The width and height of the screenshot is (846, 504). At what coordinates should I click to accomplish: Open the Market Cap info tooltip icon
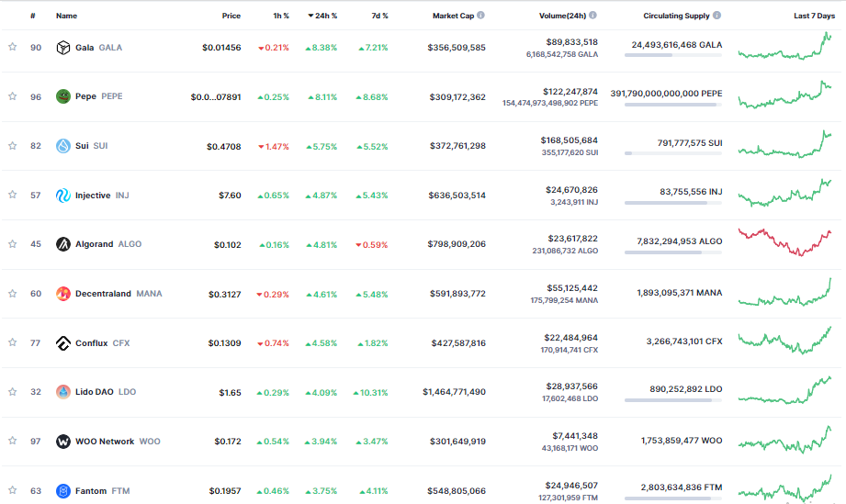[x=480, y=15]
